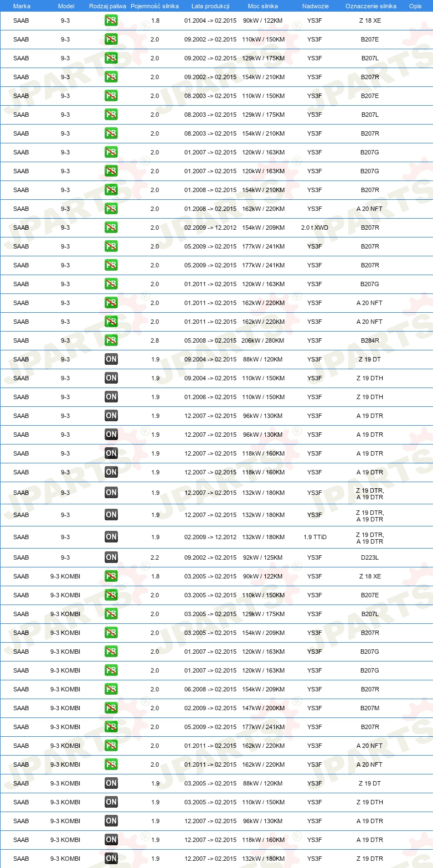
Task: Click the PB icon in the 9-3 KOMBI B207L row
Action: point(111,614)
